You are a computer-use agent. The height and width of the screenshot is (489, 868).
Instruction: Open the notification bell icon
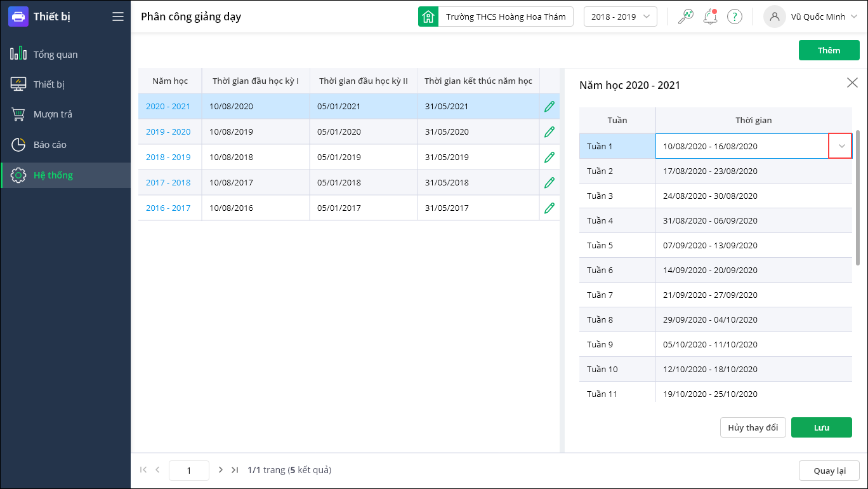710,17
